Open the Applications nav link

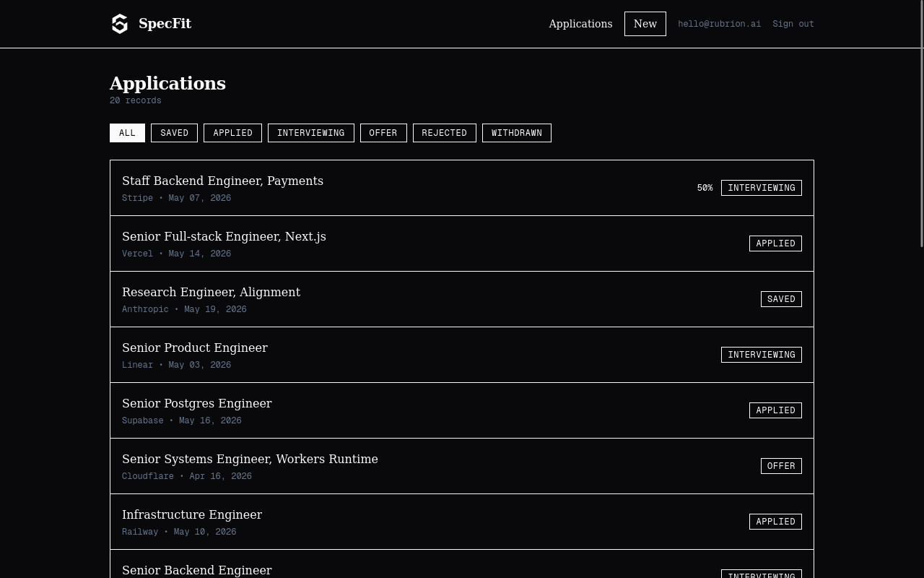tap(580, 24)
